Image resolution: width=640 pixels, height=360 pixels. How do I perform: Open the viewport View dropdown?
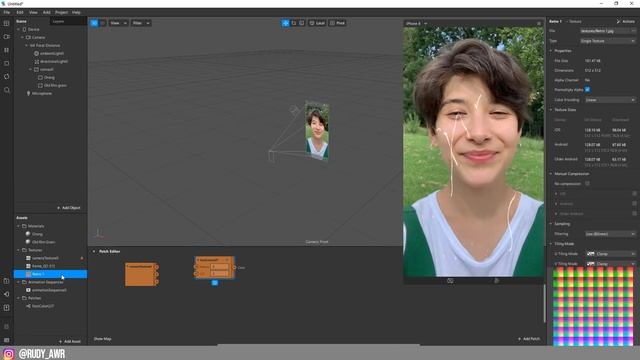coord(118,23)
